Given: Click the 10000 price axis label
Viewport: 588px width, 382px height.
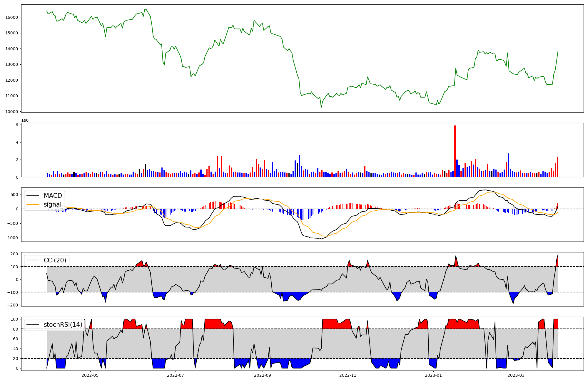Looking at the screenshot, I should click(11, 112).
